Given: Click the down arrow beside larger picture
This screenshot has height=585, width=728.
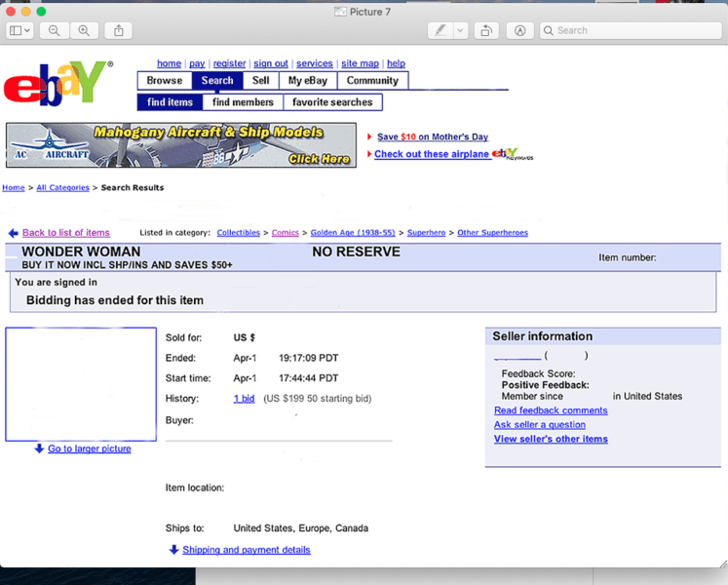Looking at the screenshot, I should pos(39,448).
